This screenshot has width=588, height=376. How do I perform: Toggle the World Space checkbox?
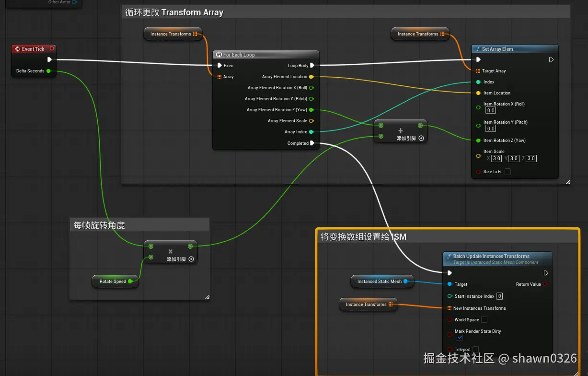[484, 320]
